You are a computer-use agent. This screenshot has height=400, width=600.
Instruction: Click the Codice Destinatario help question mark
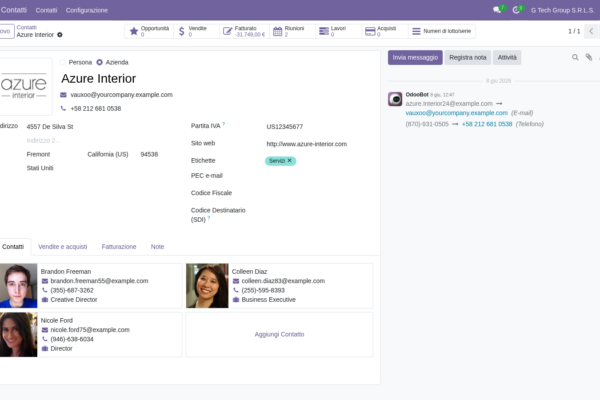tap(209, 218)
